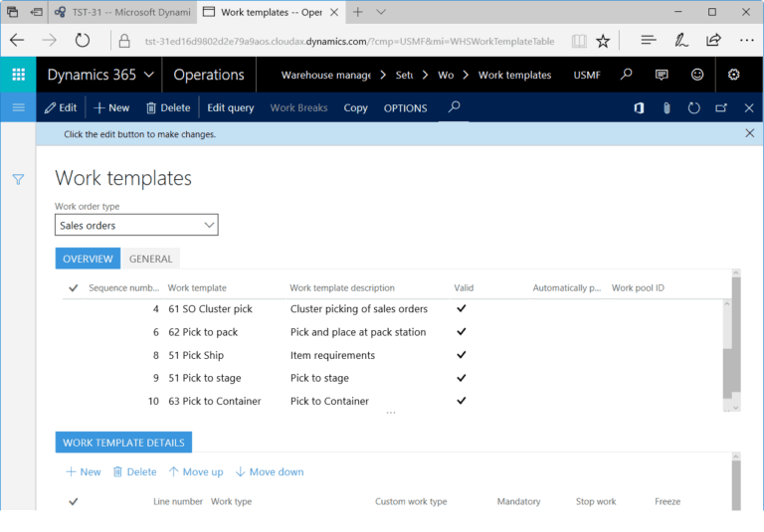Viewport: 764px width, 532px height.
Task: Open a new browser tab
Action: tap(358, 12)
